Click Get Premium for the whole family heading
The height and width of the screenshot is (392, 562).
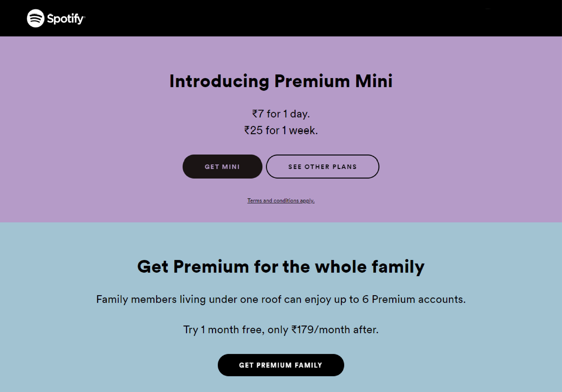[x=281, y=267]
